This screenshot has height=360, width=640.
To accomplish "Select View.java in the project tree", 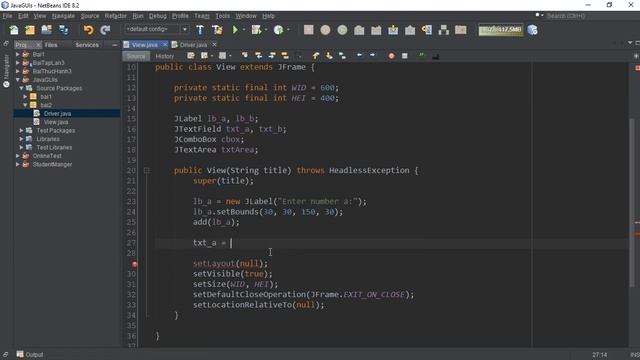I will [x=56, y=122].
